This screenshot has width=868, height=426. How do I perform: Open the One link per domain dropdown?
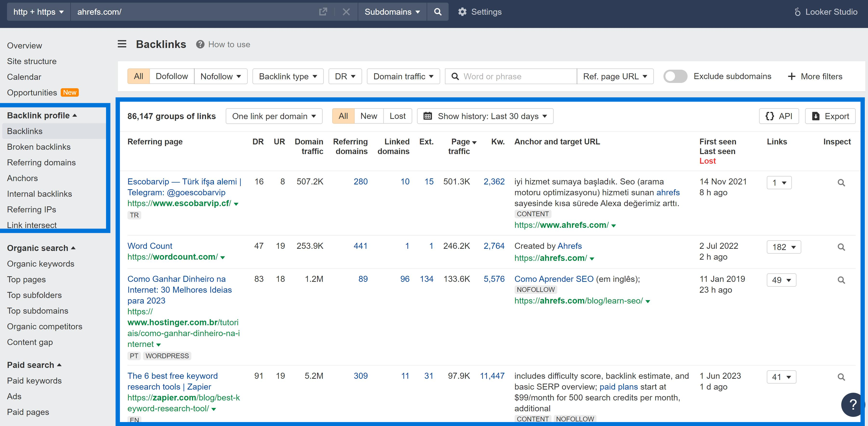click(x=274, y=116)
